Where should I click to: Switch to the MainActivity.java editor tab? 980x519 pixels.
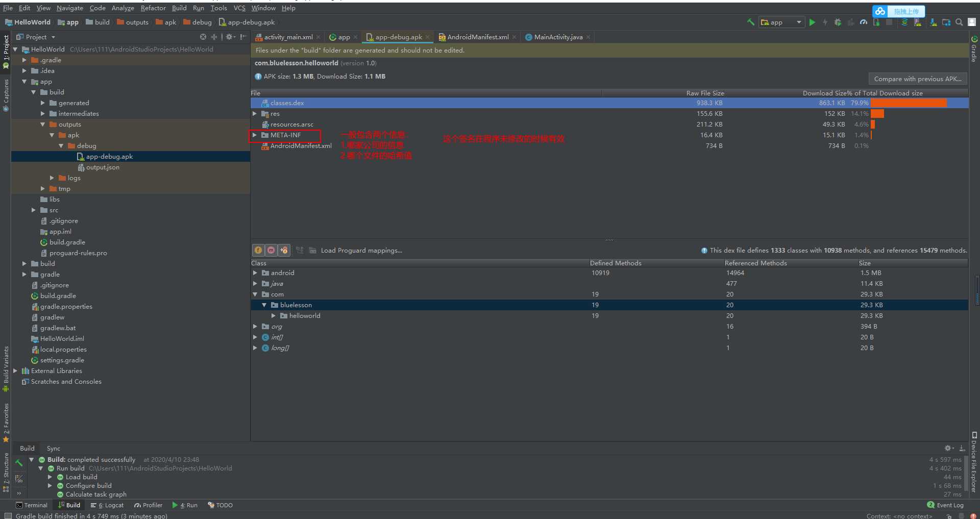[558, 37]
